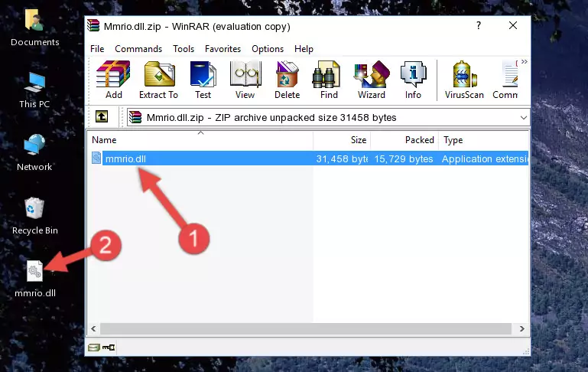This screenshot has height=372, width=588.
Task: Select the Recycle Bin desktop icon
Action: click(x=35, y=216)
